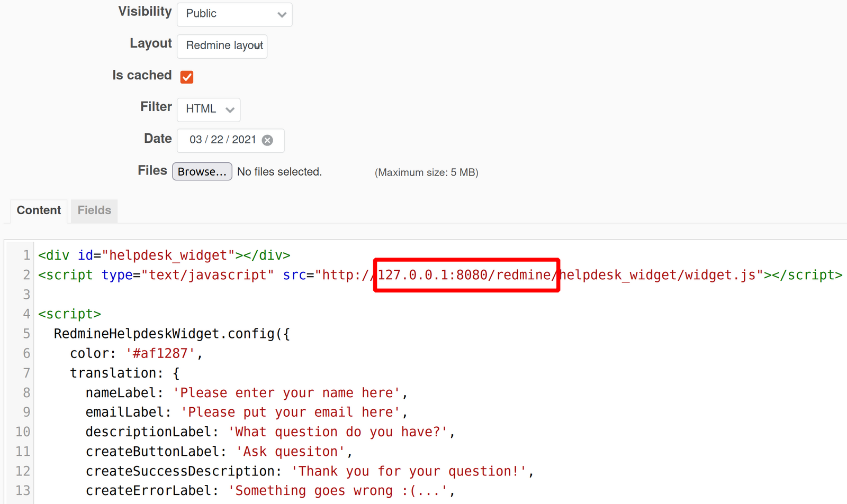Toggle the Is cached option off
Image resolution: width=847 pixels, height=504 pixels.
pyautogui.click(x=186, y=77)
